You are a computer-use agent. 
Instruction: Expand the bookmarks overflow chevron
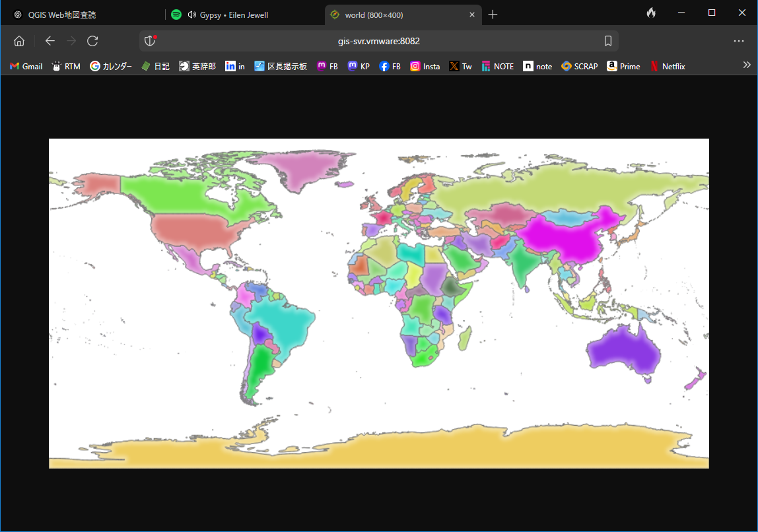point(747,65)
